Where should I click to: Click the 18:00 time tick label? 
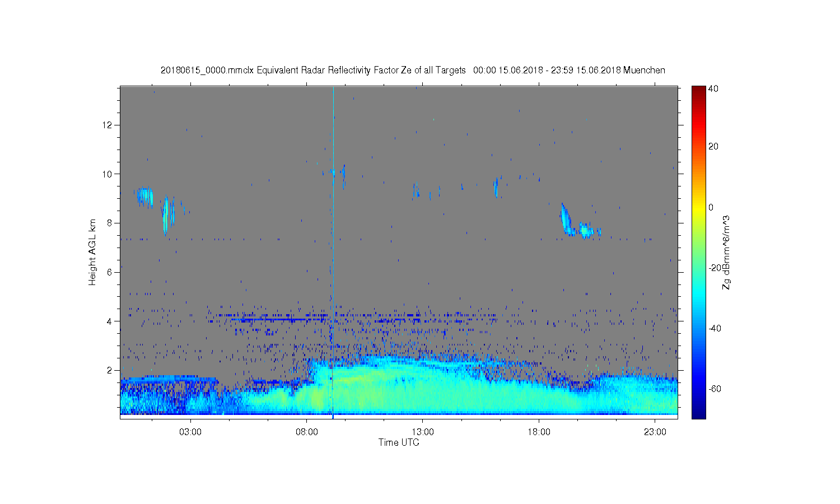(539, 432)
